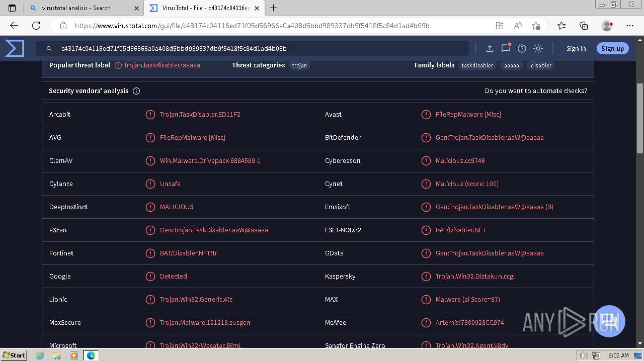Launch Internet Explorer from the taskbar

click(40, 355)
